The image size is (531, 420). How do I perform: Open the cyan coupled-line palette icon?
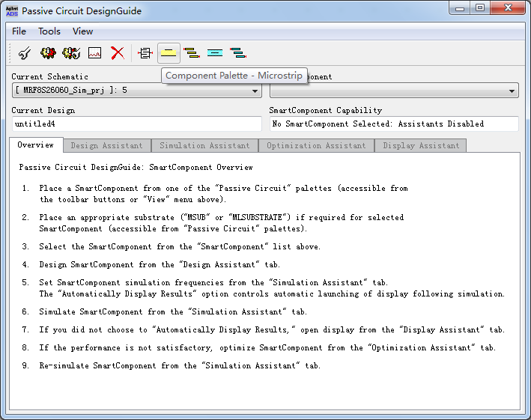tap(238, 53)
